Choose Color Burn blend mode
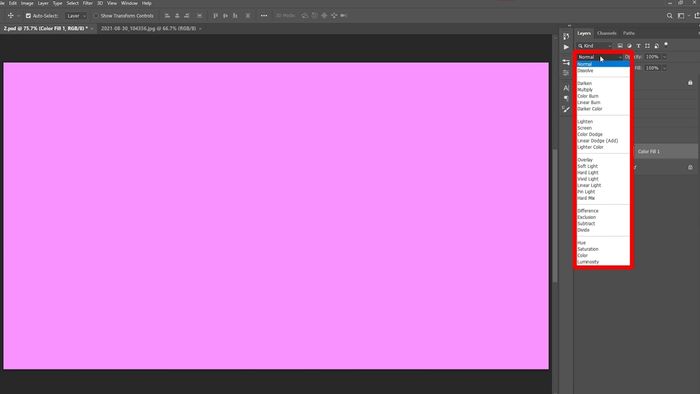Screen dimensions: 700x394 pyautogui.click(x=603, y=96)
